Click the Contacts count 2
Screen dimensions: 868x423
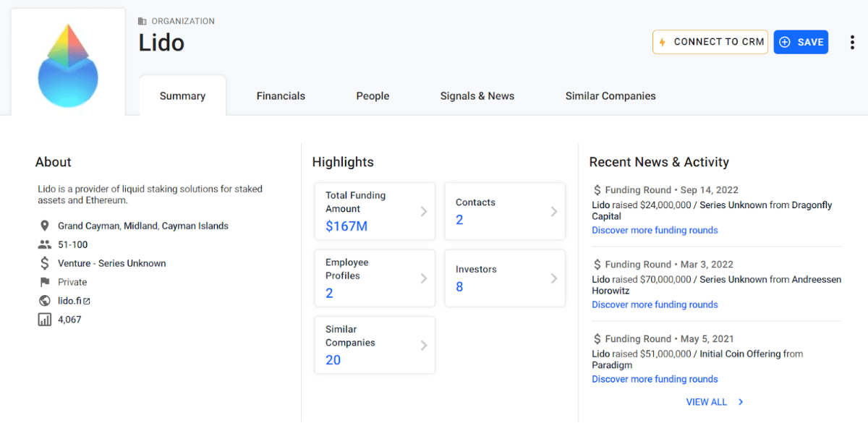[459, 220]
